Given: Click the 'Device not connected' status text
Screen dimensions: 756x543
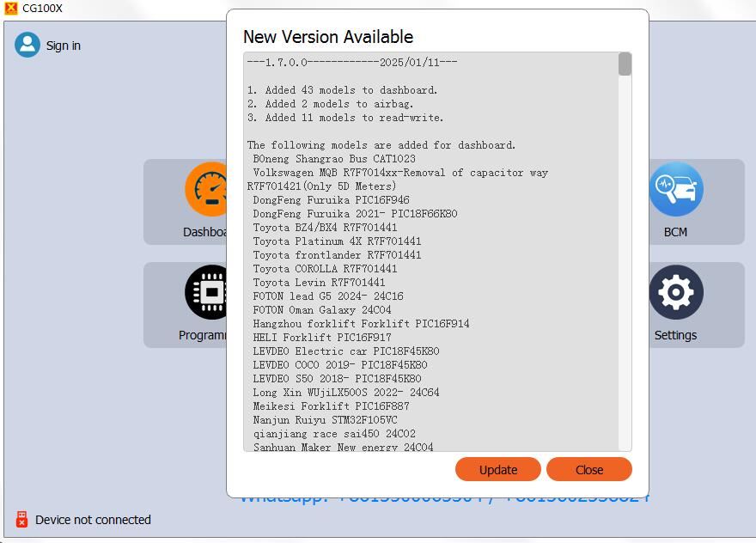Looking at the screenshot, I should [x=93, y=519].
